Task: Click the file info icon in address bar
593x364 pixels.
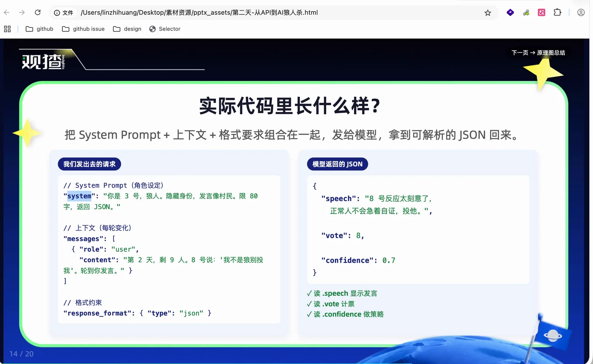Action: pos(57,13)
